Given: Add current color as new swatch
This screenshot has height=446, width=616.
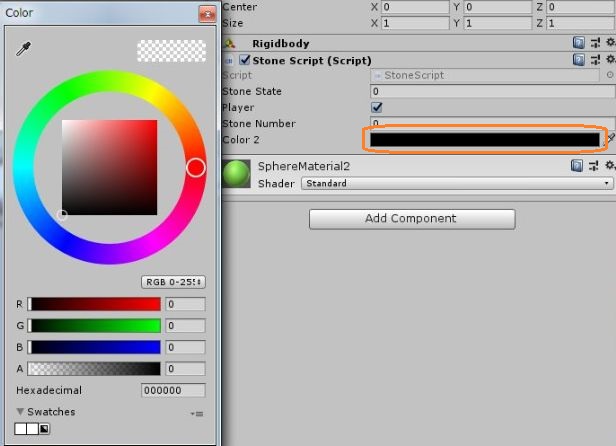Looking at the screenshot, I should pyautogui.click(x=44, y=429).
